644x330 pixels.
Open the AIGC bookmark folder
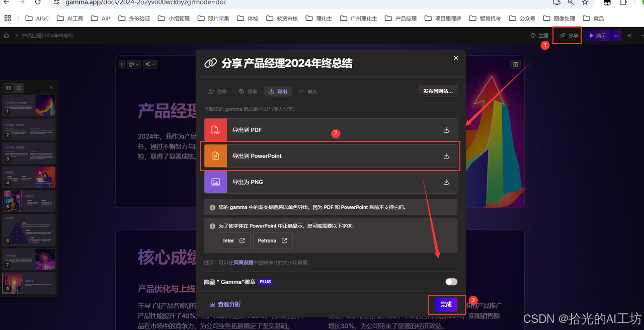37,18
